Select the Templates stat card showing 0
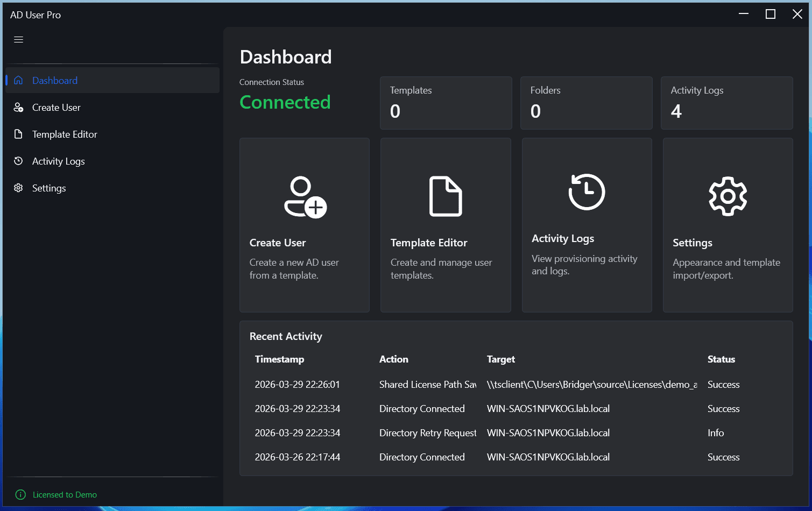Viewport: 812px width, 511px height. tap(446, 103)
